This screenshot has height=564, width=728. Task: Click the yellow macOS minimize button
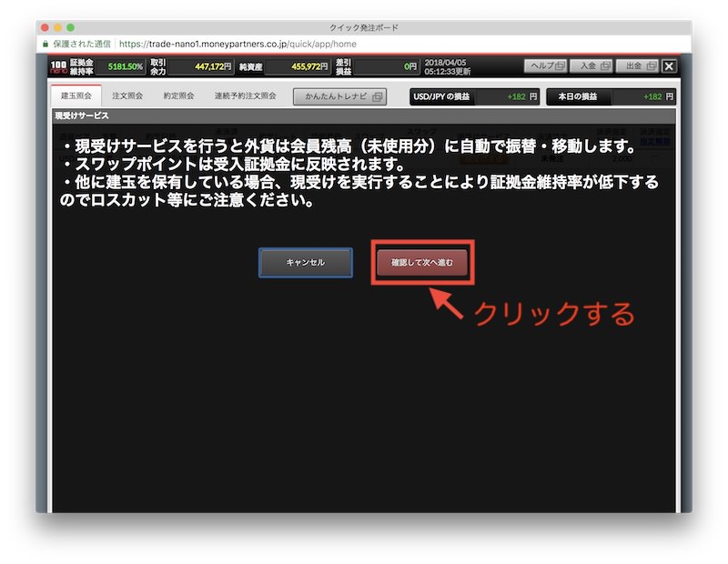click(x=57, y=27)
